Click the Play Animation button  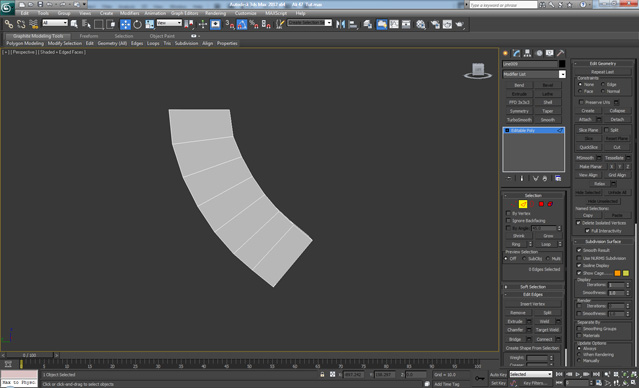(577, 374)
